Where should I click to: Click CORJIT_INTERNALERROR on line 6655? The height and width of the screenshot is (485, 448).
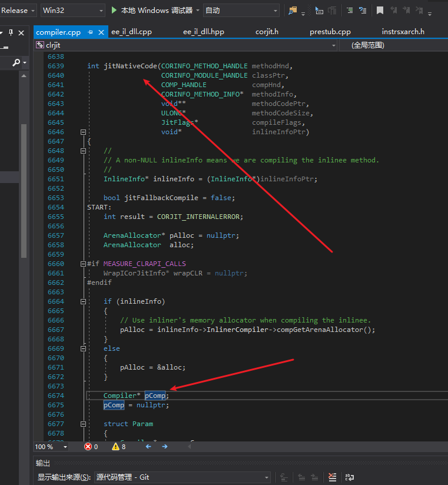[199, 217]
